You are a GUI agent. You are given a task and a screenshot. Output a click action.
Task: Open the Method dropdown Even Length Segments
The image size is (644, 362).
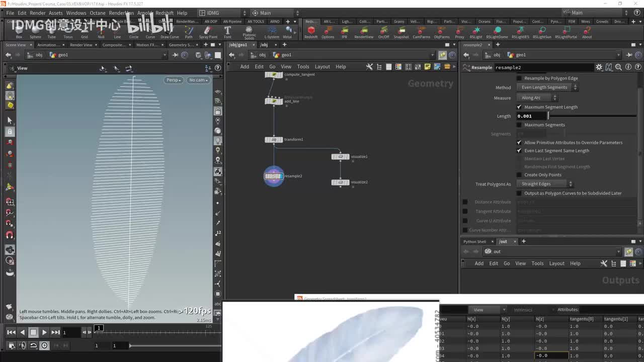click(x=547, y=87)
